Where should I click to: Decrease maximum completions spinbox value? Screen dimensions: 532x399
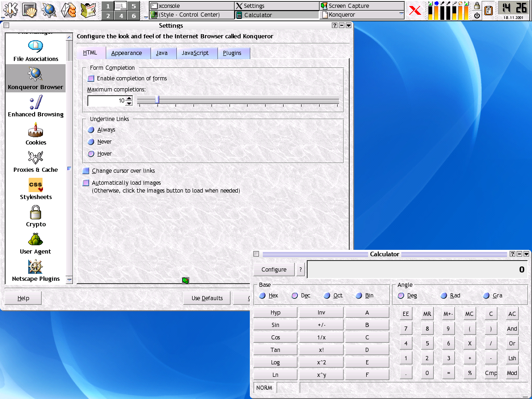click(x=129, y=103)
